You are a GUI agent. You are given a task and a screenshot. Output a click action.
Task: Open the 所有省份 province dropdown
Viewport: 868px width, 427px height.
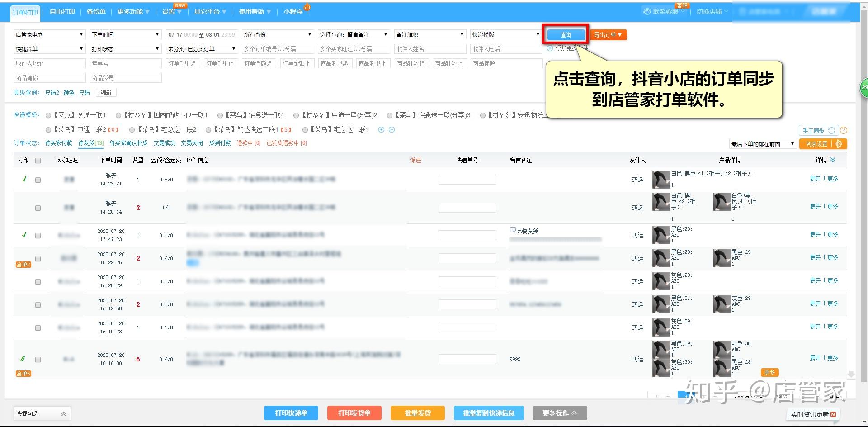tap(278, 34)
